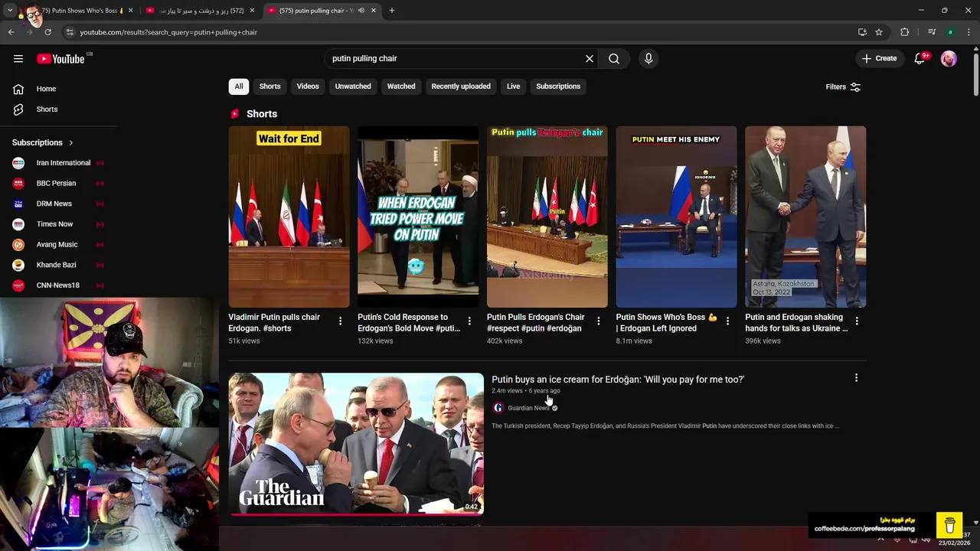The image size is (980, 551).
Task: Select the Unwatched filter chip
Action: [353, 86]
